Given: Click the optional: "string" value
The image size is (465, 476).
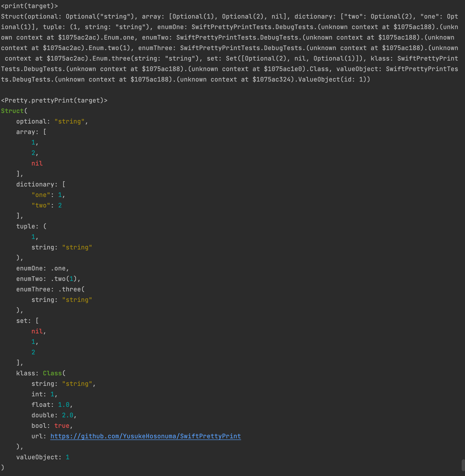Looking at the screenshot, I should pyautogui.click(x=69, y=122).
